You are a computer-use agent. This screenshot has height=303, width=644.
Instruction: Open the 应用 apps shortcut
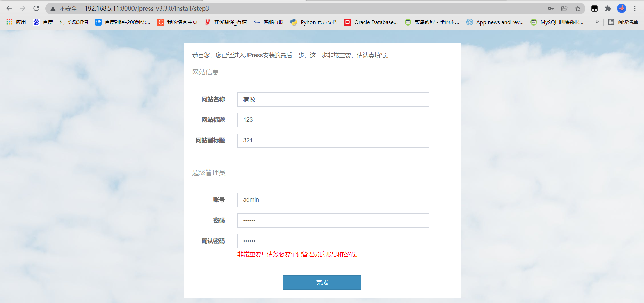pos(16,22)
